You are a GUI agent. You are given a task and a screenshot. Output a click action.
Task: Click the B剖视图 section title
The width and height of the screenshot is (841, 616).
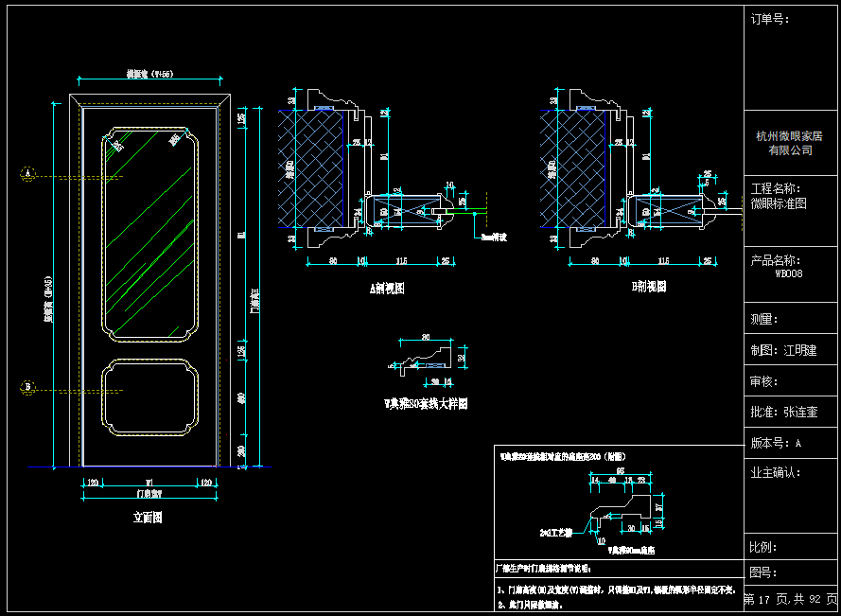coord(648,287)
